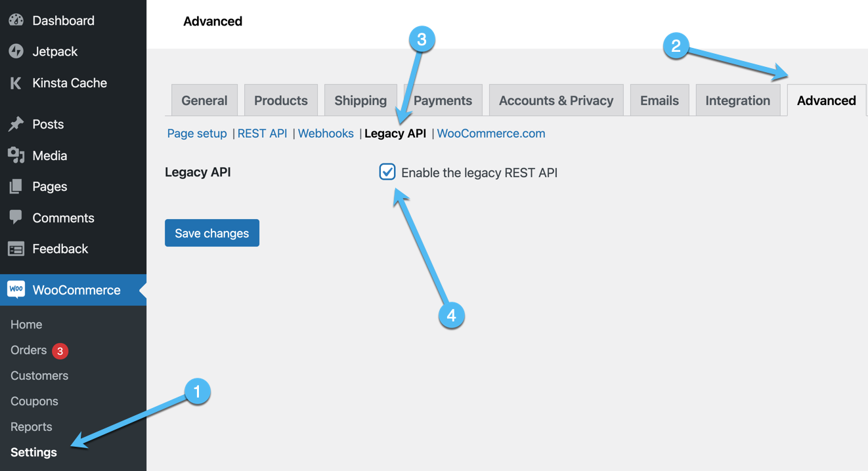Click the Save changes button
868x471 pixels.
pos(211,232)
